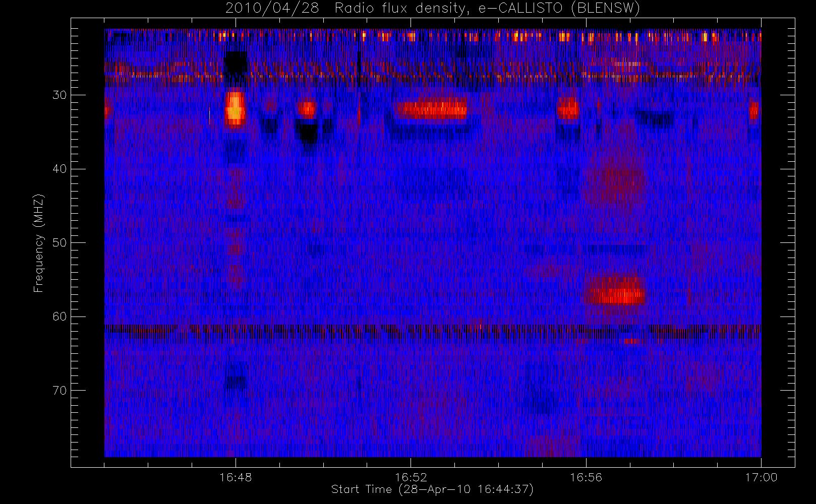Click the '17:00' time tick label
Viewport: 816px width, 504px height.
tap(761, 477)
